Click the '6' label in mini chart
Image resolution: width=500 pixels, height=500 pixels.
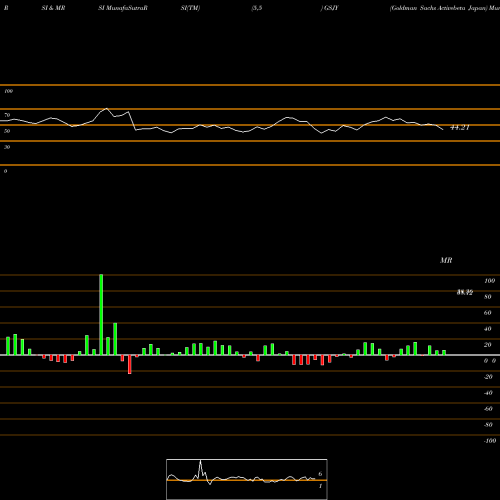click(x=320, y=474)
